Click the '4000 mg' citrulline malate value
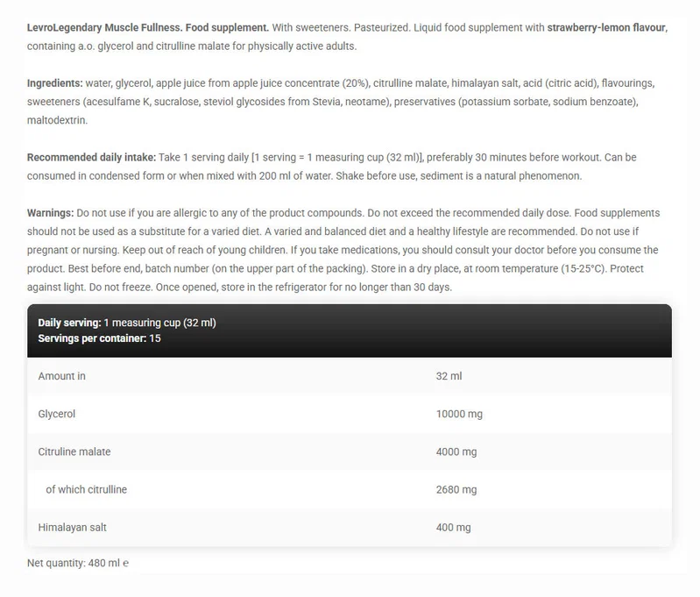The height and width of the screenshot is (597, 700). 456,451
